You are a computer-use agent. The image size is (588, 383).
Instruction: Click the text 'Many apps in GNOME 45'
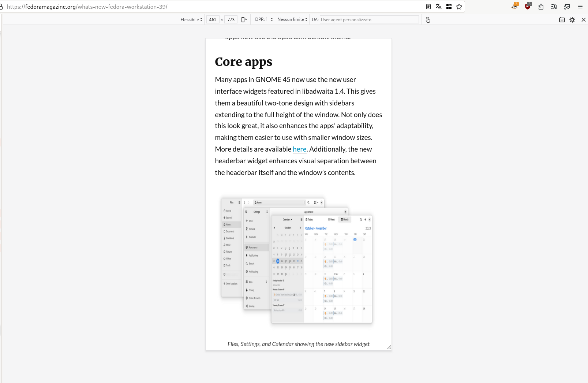click(253, 79)
